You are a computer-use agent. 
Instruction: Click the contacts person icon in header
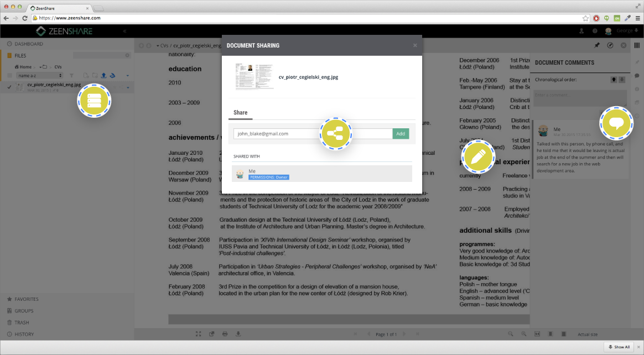tap(581, 31)
